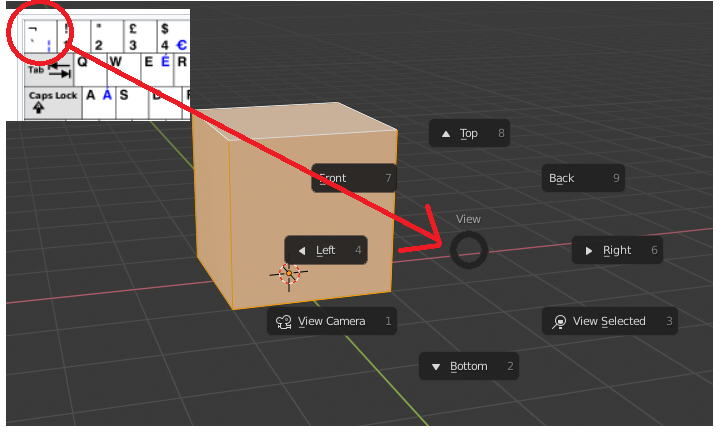Switch to Right view option
Screen dimensions: 722x435
[x=617, y=250]
